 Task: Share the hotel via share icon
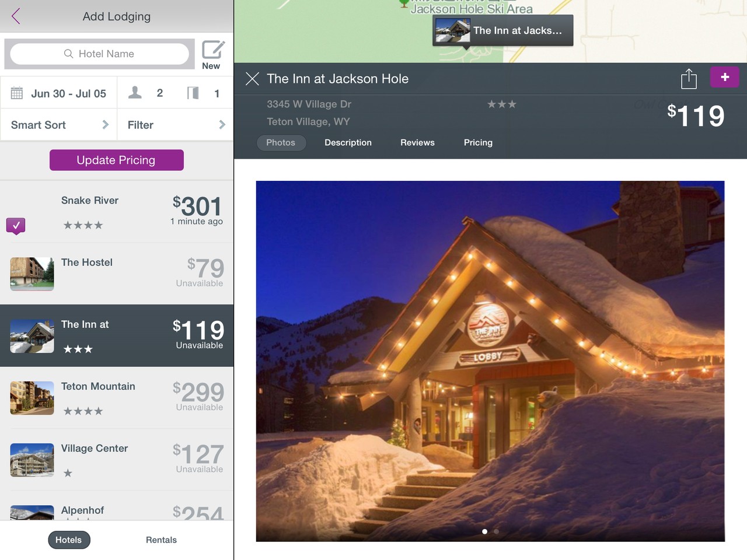pyautogui.click(x=689, y=79)
